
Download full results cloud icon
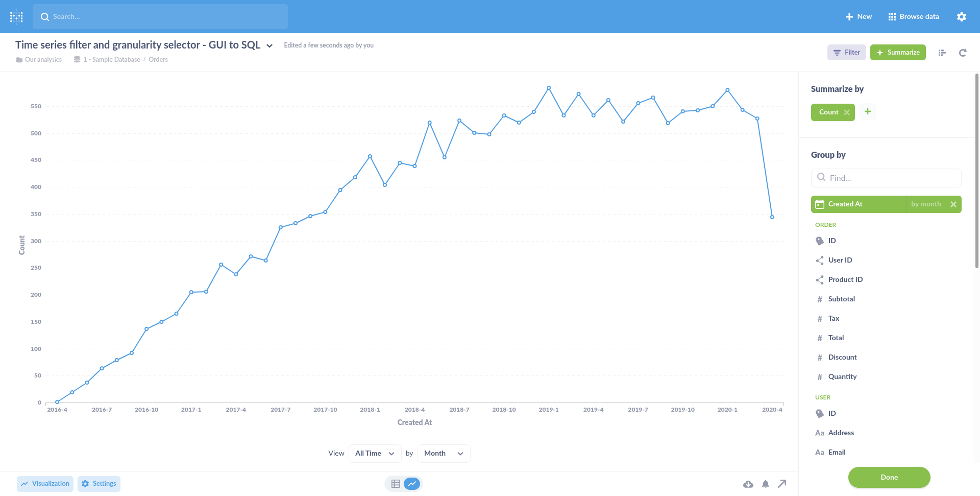click(x=748, y=484)
